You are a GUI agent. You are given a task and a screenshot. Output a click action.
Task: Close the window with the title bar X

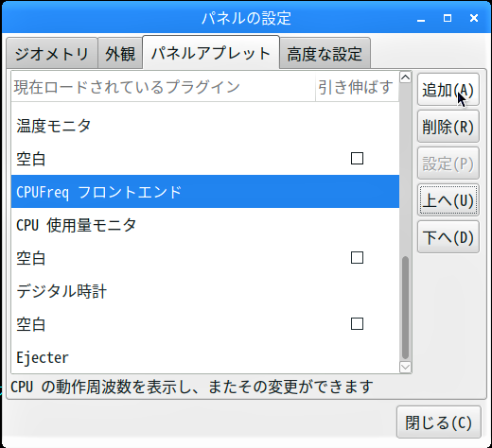coord(474,18)
